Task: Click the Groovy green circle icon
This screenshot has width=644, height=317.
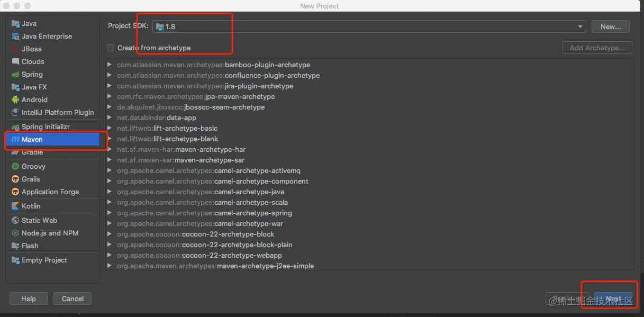Action: coord(15,167)
